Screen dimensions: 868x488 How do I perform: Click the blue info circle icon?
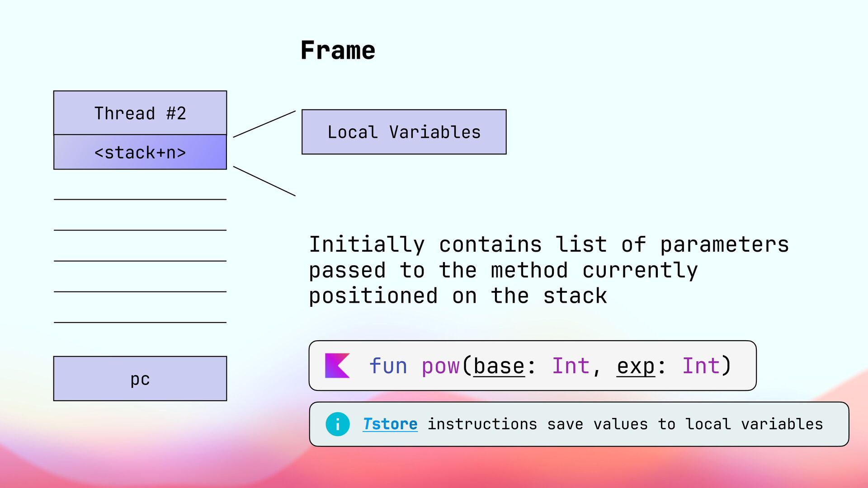pyautogui.click(x=338, y=424)
